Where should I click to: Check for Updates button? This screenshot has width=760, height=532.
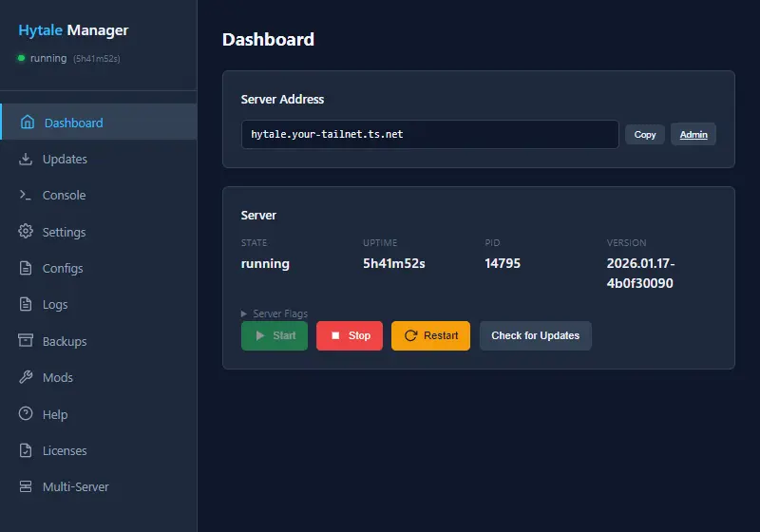tap(535, 335)
